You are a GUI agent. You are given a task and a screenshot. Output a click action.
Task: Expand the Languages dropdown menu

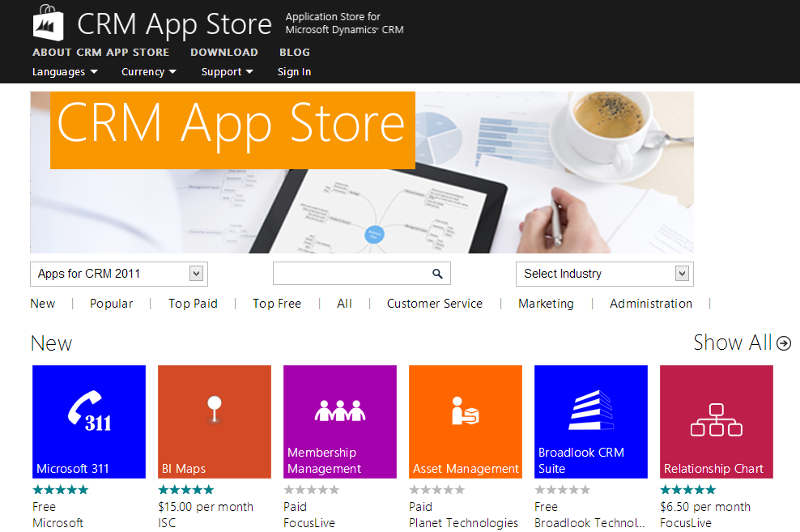tap(65, 72)
